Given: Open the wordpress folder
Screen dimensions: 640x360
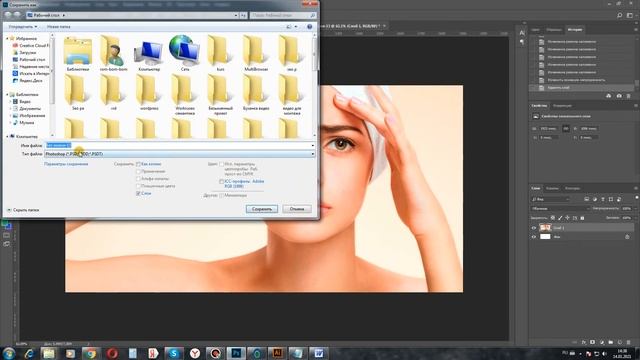Looking at the screenshot, I should click(149, 93).
